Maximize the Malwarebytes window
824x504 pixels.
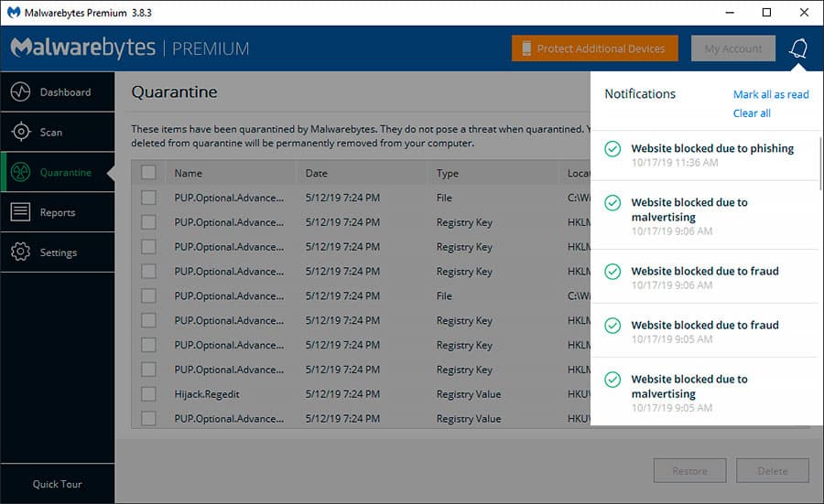click(x=766, y=13)
